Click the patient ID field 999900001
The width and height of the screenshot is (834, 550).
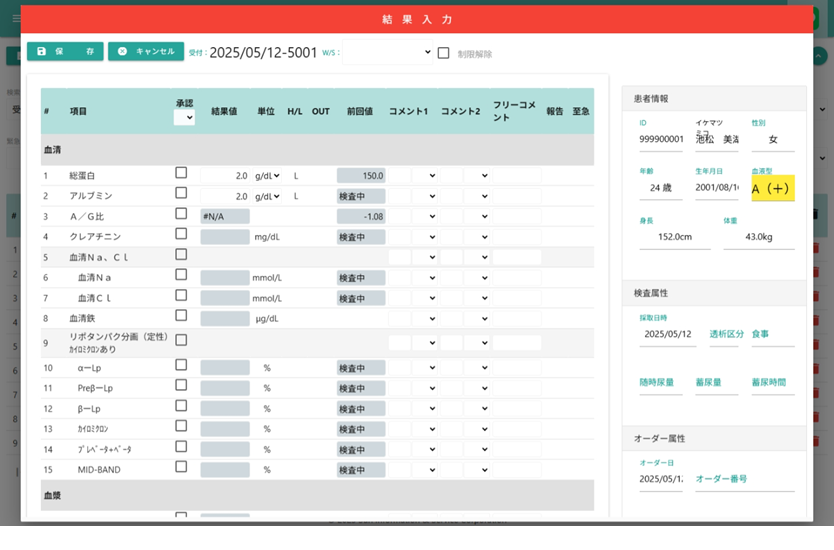point(661,139)
